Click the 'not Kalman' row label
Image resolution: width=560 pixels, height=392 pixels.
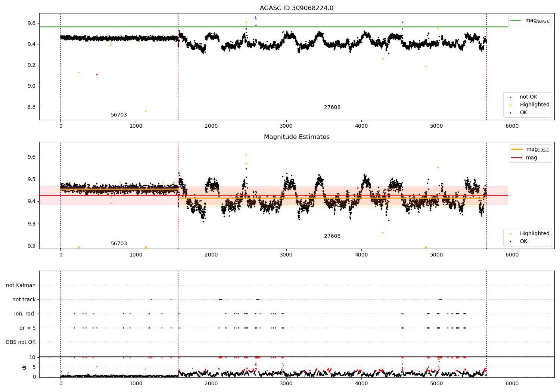click(21, 286)
